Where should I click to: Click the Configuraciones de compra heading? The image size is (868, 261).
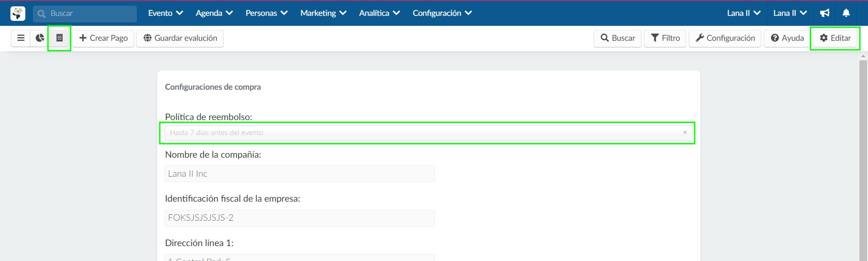[213, 87]
